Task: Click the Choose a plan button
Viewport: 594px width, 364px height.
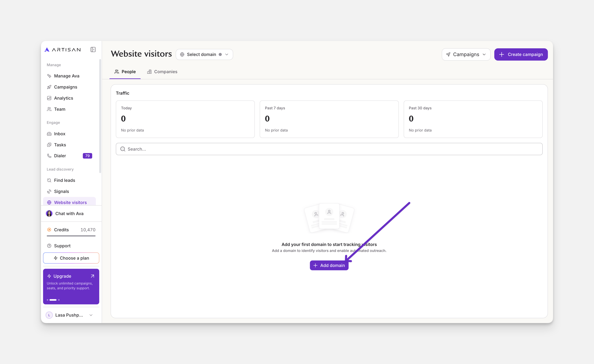Action: coord(71,258)
